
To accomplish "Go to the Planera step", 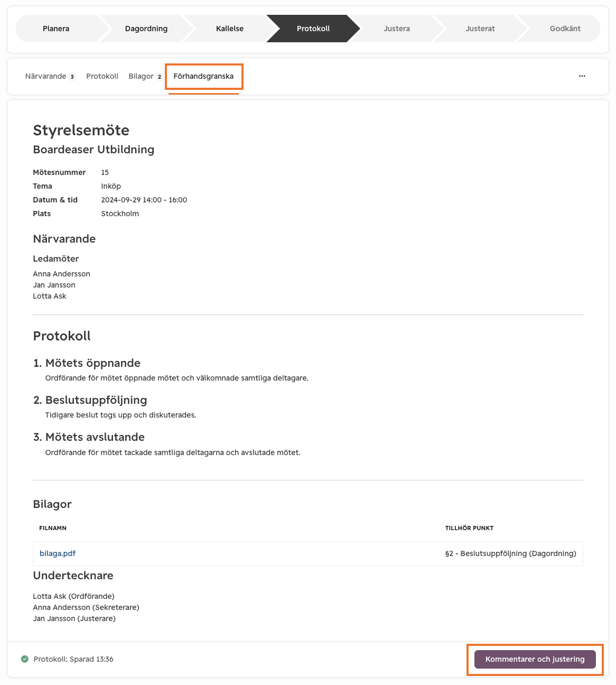I will pos(56,29).
